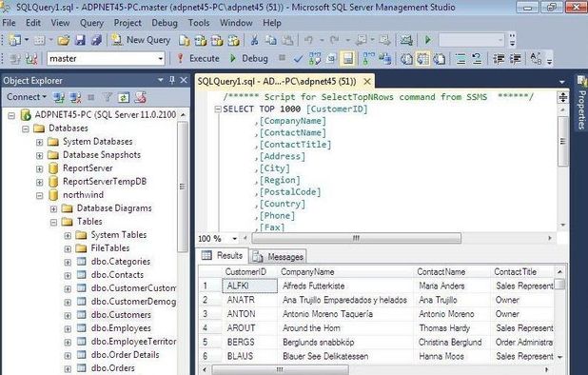Expand the Database Diagrams folder
The image size is (588, 375).
coord(53,208)
